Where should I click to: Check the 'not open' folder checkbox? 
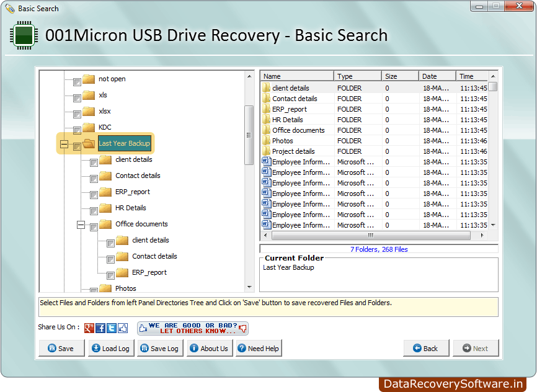[x=77, y=82]
